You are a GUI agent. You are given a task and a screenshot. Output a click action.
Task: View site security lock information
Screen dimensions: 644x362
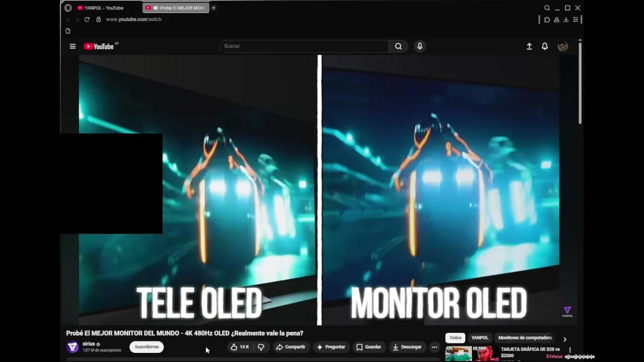coord(99,20)
